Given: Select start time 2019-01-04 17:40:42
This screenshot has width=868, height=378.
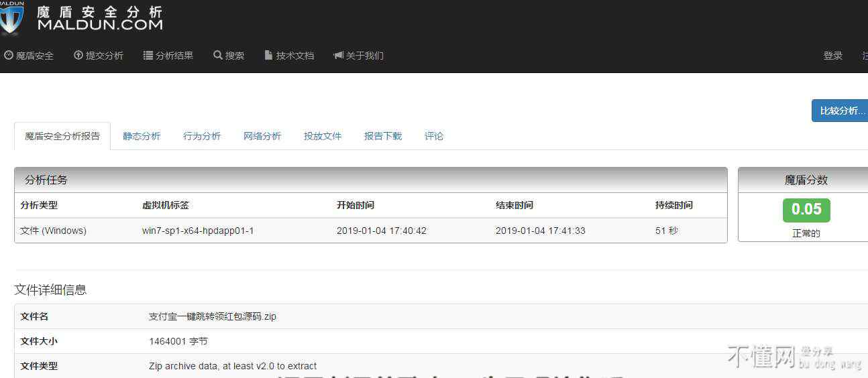Looking at the screenshot, I should (x=382, y=231).
